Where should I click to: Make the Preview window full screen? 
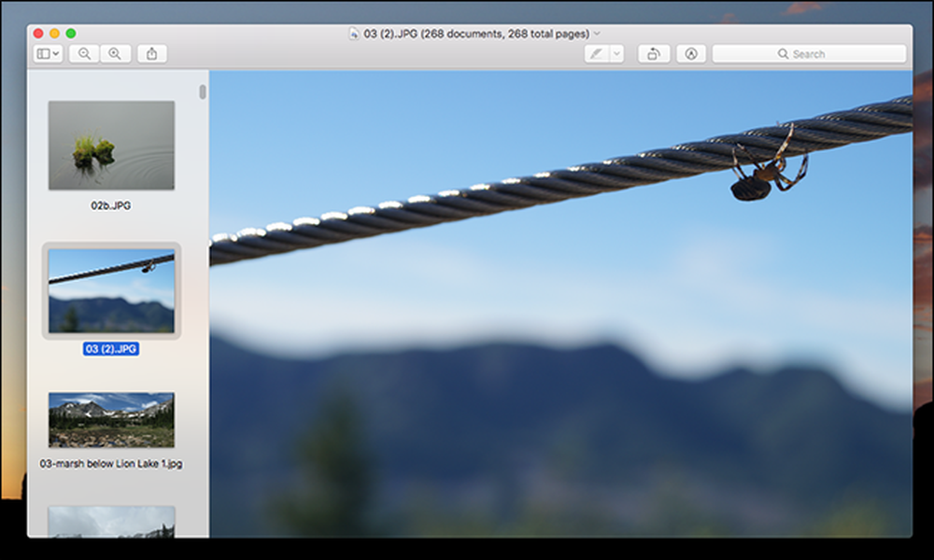point(70,34)
